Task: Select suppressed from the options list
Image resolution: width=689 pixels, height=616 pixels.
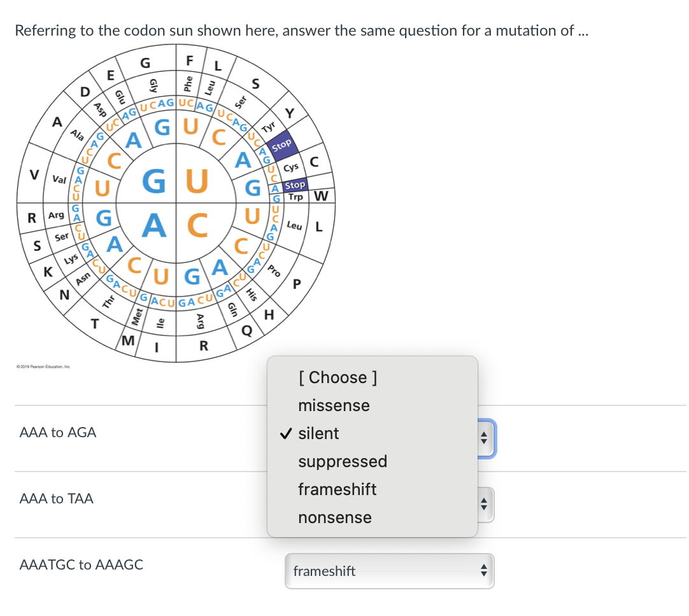Action: (x=343, y=461)
